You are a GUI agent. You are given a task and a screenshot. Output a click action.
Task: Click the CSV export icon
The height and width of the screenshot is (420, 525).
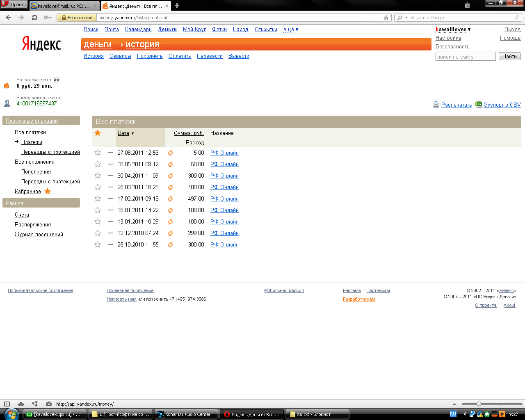pyautogui.click(x=479, y=104)
